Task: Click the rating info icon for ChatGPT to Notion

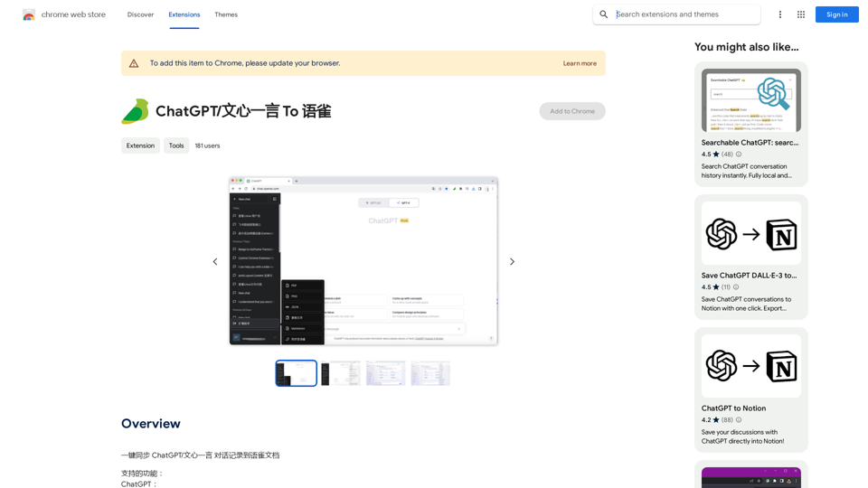Action: coord(739,420)
